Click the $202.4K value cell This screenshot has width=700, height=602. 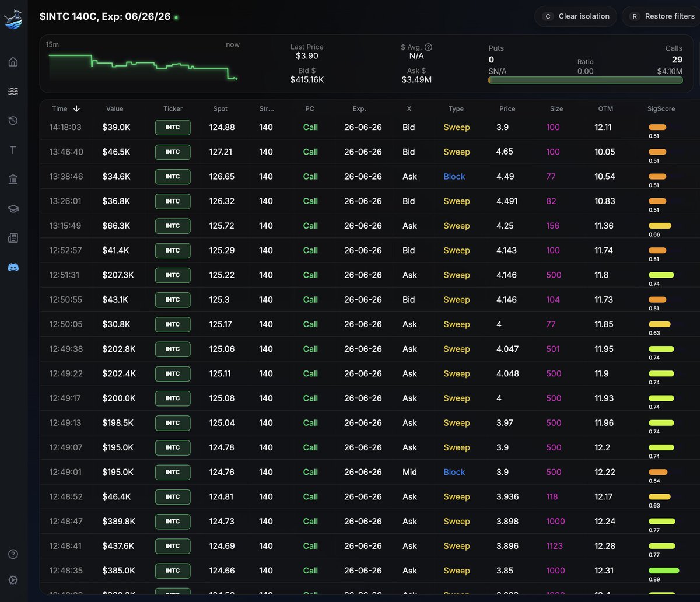tap(119, 373)
